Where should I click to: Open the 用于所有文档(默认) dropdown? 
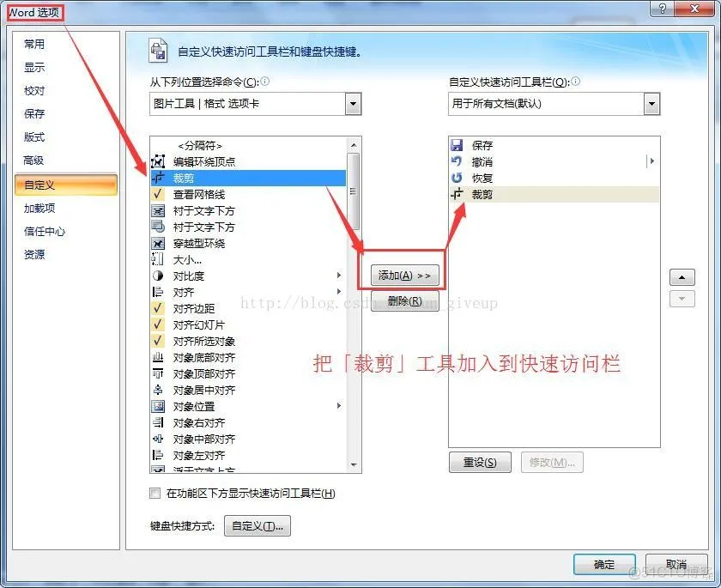[651, 104]
